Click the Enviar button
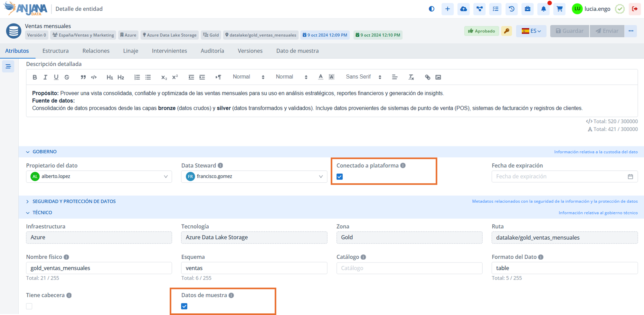The image size is (644, 315). click(607, 31)
